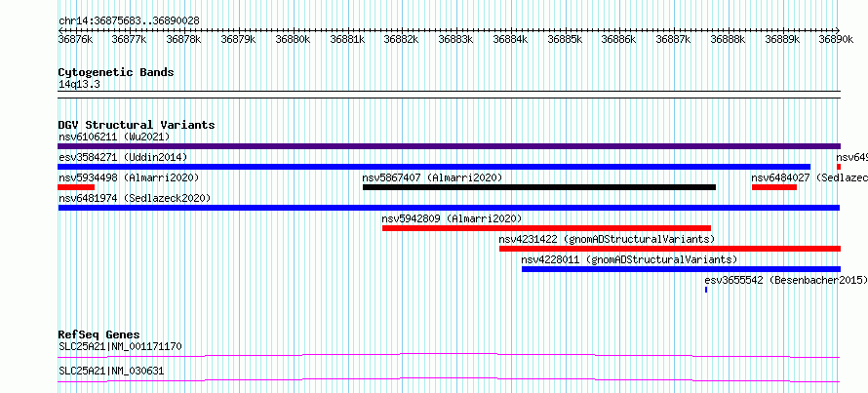The height and width of the screenshot is (393, 868).
Task: Click the small esv3655542 (Besenbacher2015) blue marker
Action: [706, 290]
